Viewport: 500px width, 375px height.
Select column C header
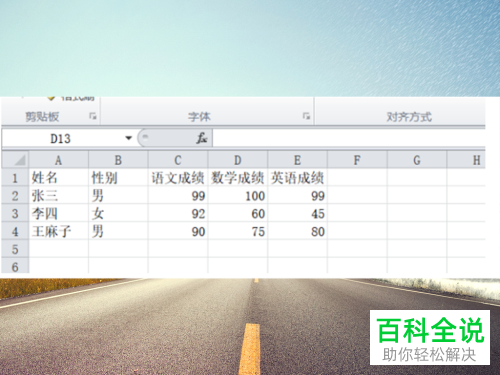(178, 160)
